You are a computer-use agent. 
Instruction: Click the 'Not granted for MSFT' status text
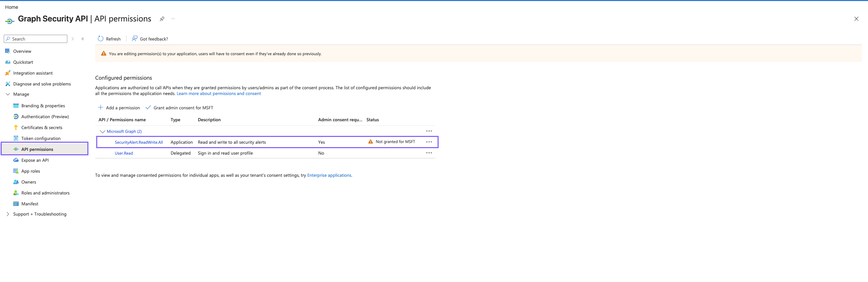tap(395, 142)
